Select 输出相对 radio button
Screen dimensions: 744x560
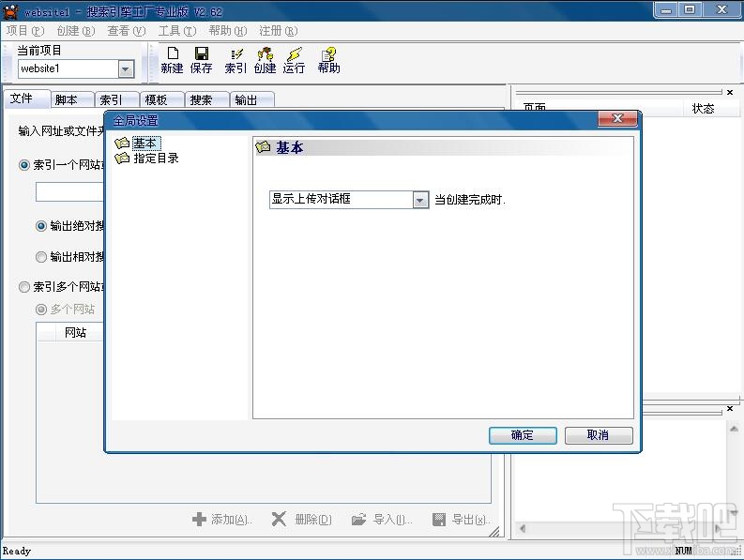(x=41, y=257)
